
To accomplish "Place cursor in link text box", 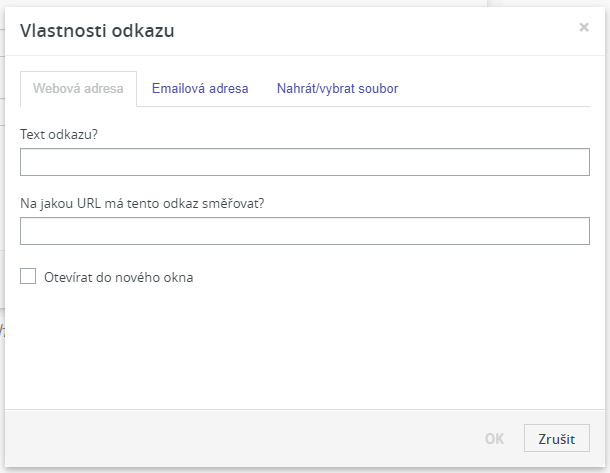I will [305, 162].
